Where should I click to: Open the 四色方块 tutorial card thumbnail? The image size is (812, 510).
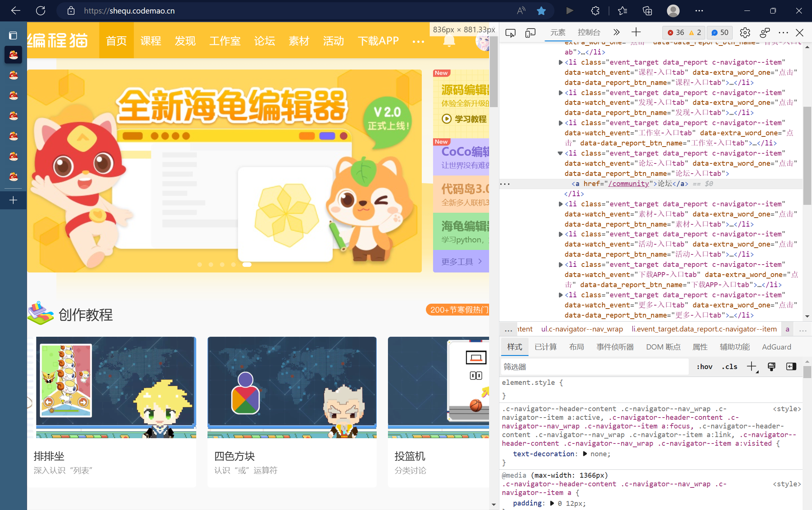coord(292,387)
